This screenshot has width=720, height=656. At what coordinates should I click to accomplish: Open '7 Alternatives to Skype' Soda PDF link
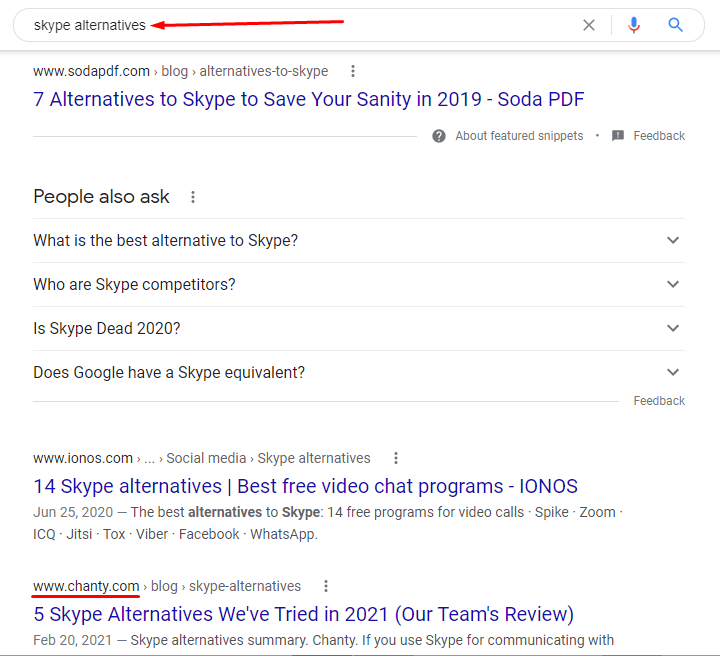pyautogui.click(x=309, y=100)
